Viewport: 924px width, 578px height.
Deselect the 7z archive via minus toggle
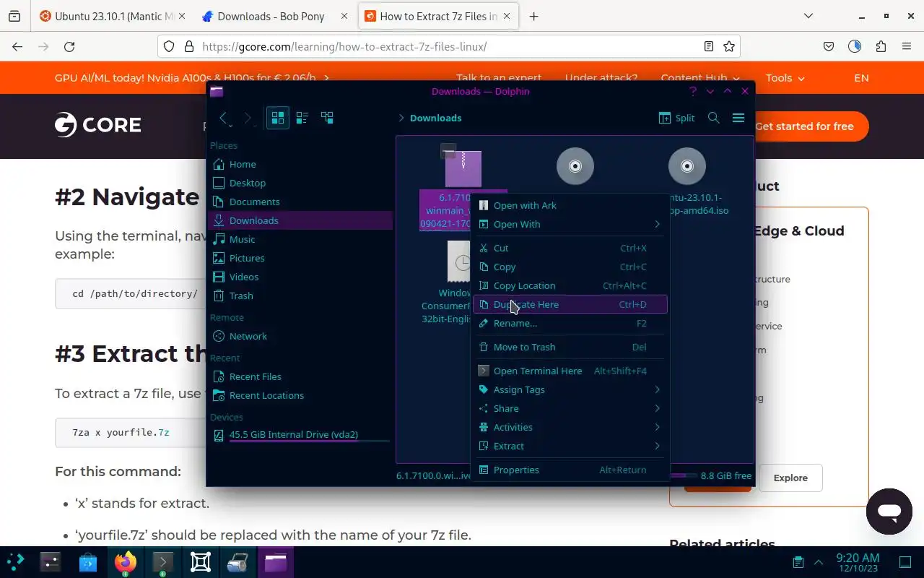pyautogui.click(x=448, y=151)
